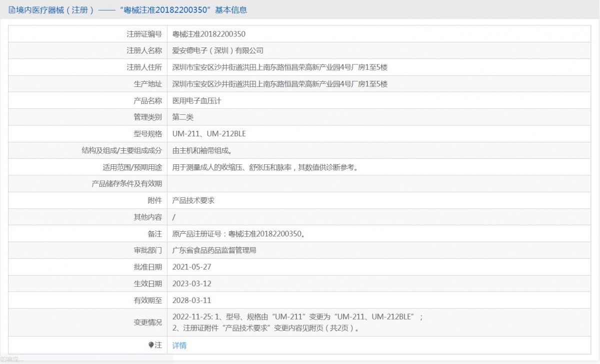This screenshot has width=600, height=364.
Task: Click the 生产地址 label
Action: (x=148, y=84)
